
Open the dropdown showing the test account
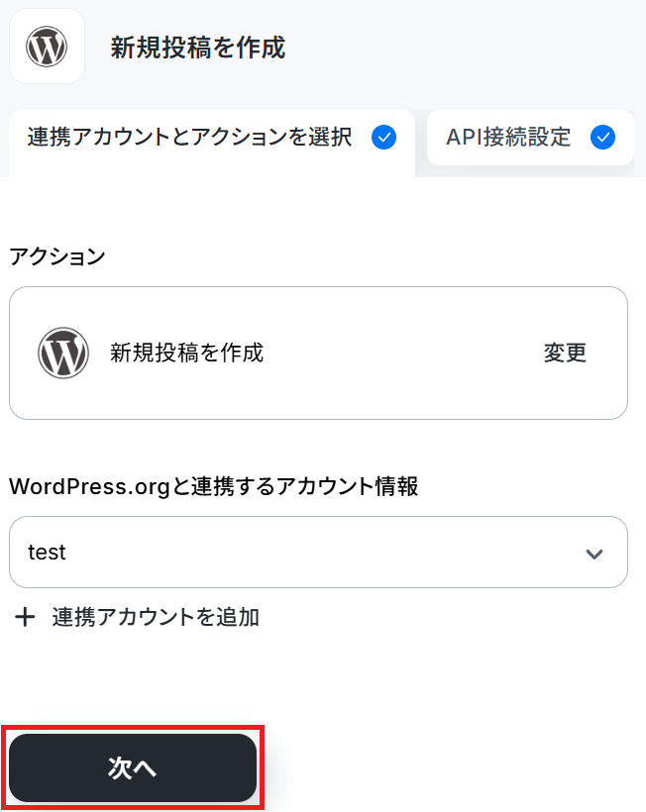319,552
